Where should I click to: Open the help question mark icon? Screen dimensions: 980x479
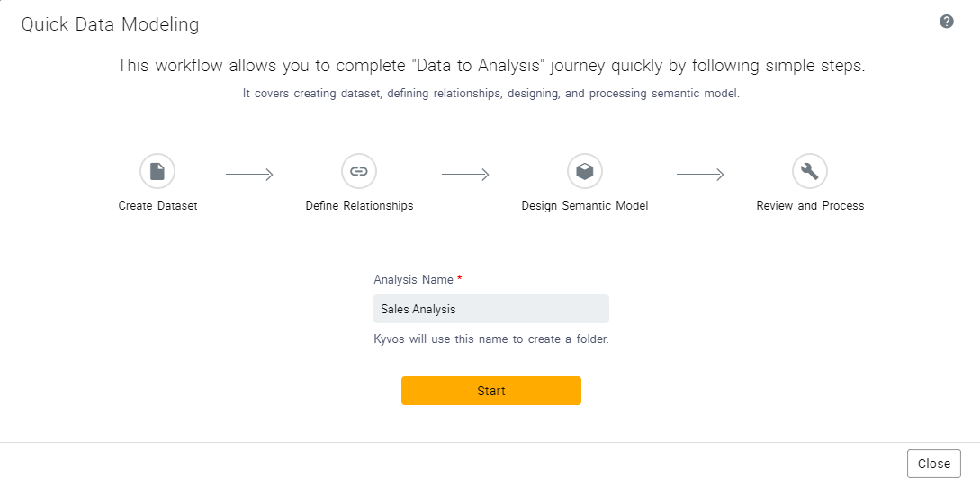946,22
